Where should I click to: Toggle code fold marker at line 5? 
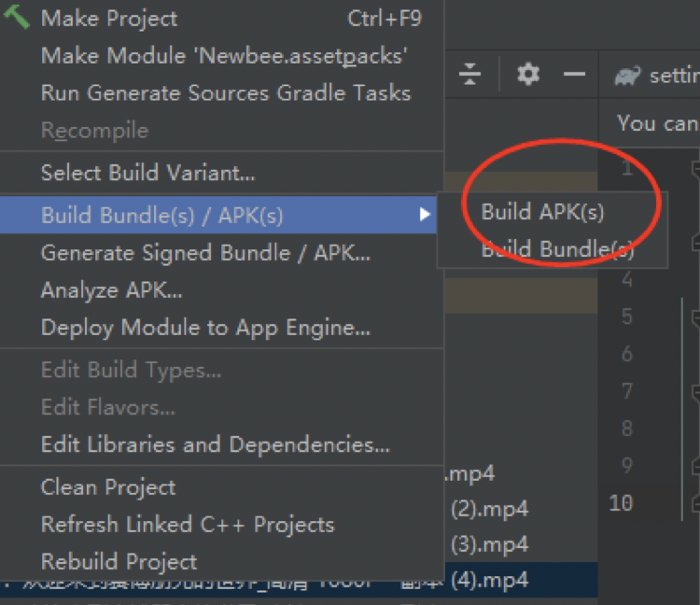tap(695, 317)
